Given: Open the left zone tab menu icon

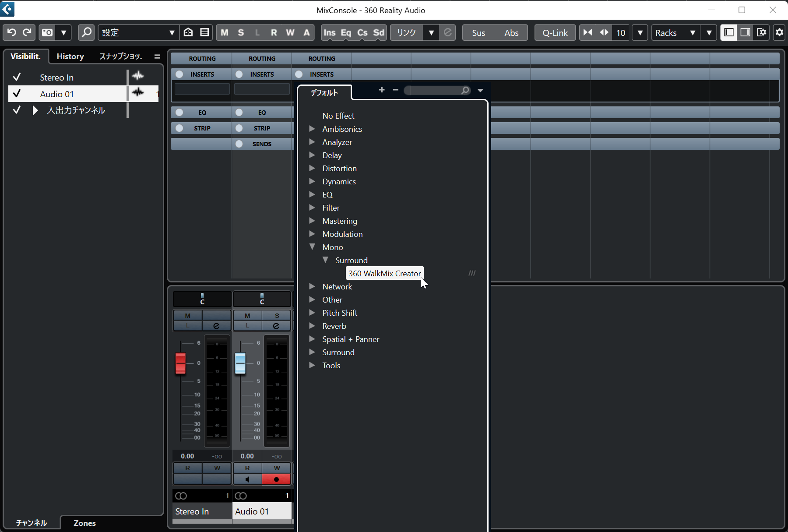Looking at the screenshot, I should coord(157,56).
